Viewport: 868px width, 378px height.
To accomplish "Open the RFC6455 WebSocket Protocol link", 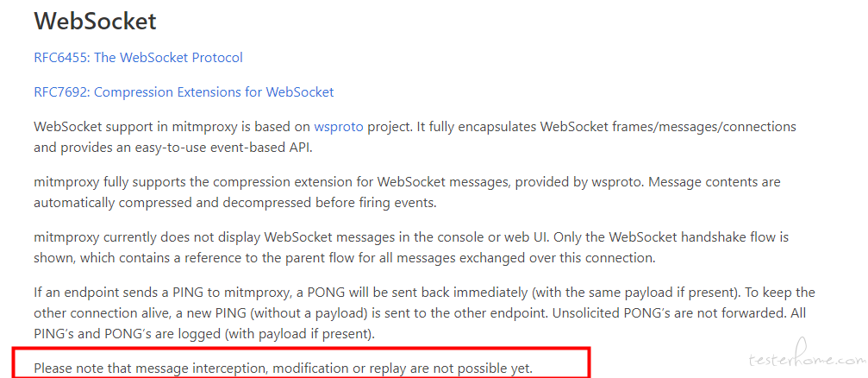I will point(138,58).
